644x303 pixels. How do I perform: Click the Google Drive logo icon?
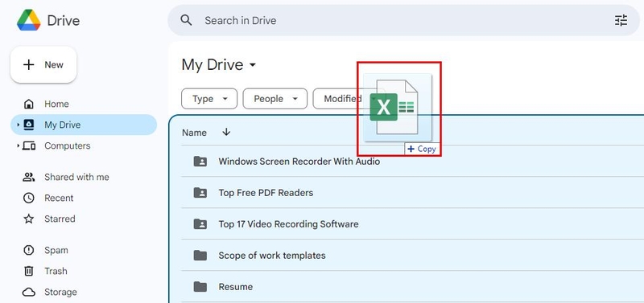click(x=29, y=20)
